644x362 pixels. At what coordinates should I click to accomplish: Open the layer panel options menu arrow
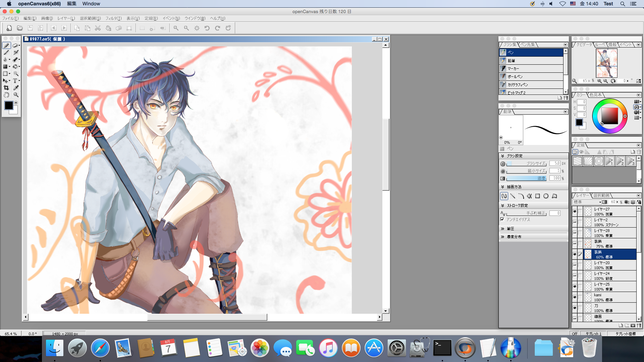(638, 196)
